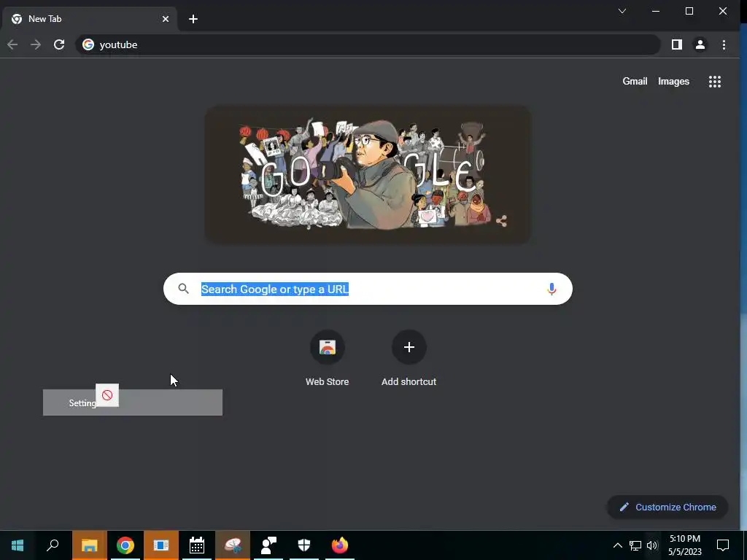The image size is (747, 560).
Task: Click the Web Store label text
Action: point(328,382)
